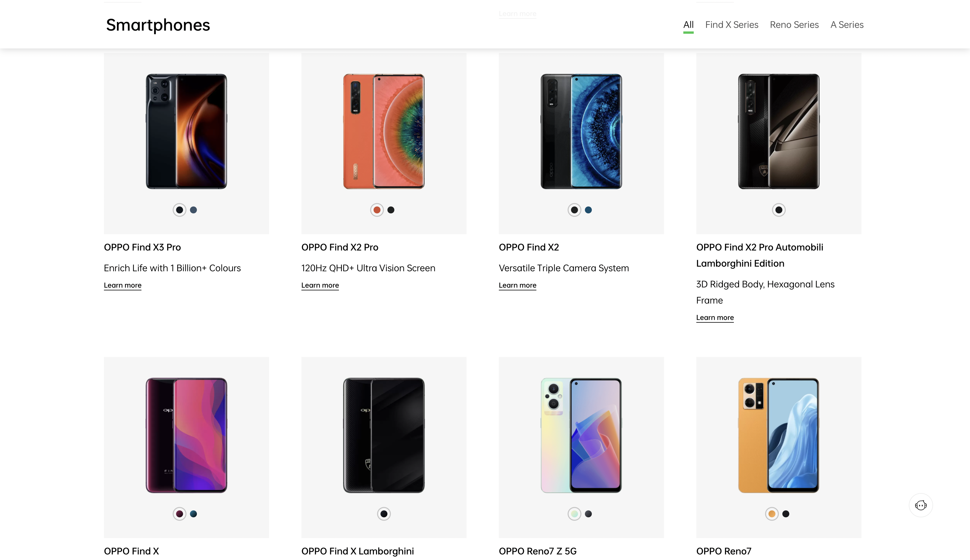The height and width of the screenshot is (560, 970).
Task: Open the OPPO Find X3 Pro product image
Action: 186,131
